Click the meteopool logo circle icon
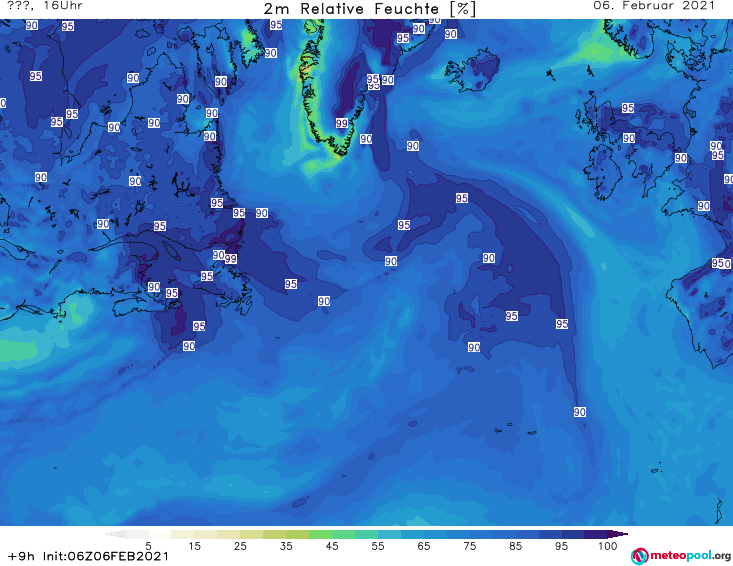The height and width of the screenshot is (566, 733). [x=639, y=557]
